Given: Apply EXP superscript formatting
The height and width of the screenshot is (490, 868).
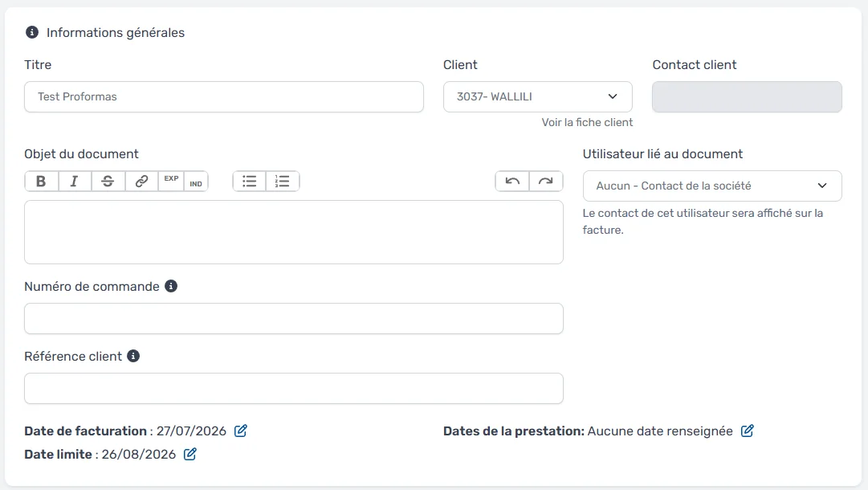Looking at the screenshot, I should [171, 181].
